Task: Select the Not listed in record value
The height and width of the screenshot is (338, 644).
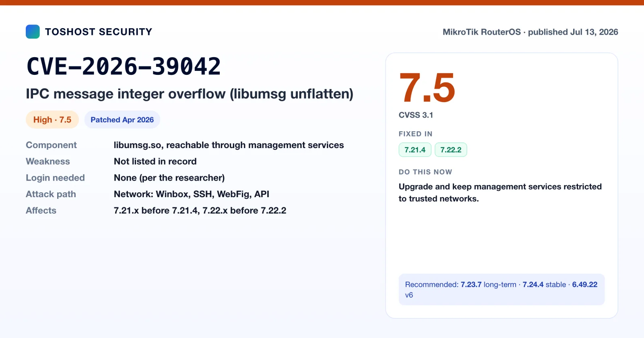Action: 155,161
